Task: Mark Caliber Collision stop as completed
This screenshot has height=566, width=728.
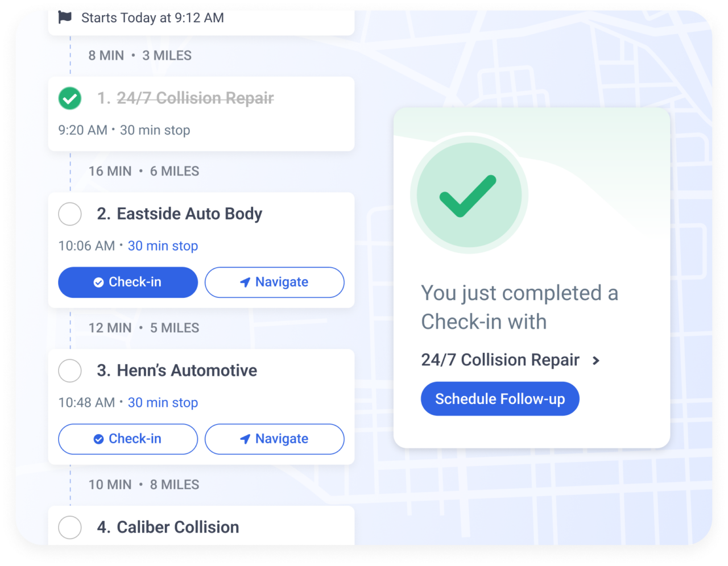Action: coord(69,527)
